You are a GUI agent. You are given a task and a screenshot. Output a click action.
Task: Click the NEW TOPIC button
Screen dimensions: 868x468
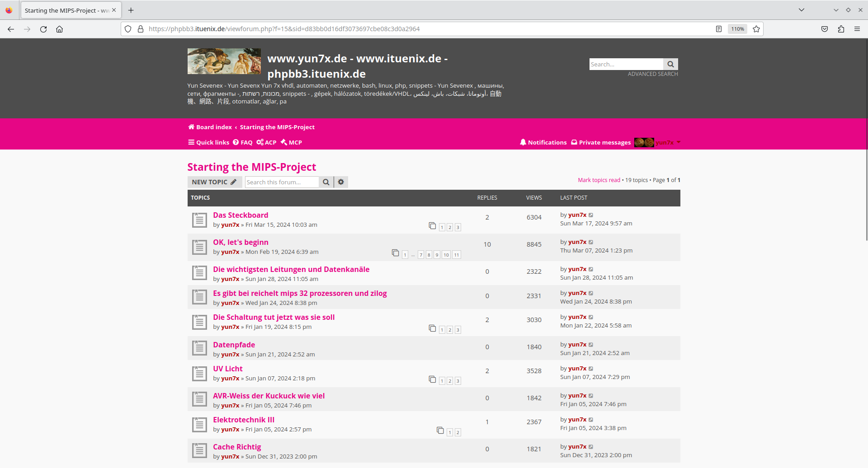point(214,182)
